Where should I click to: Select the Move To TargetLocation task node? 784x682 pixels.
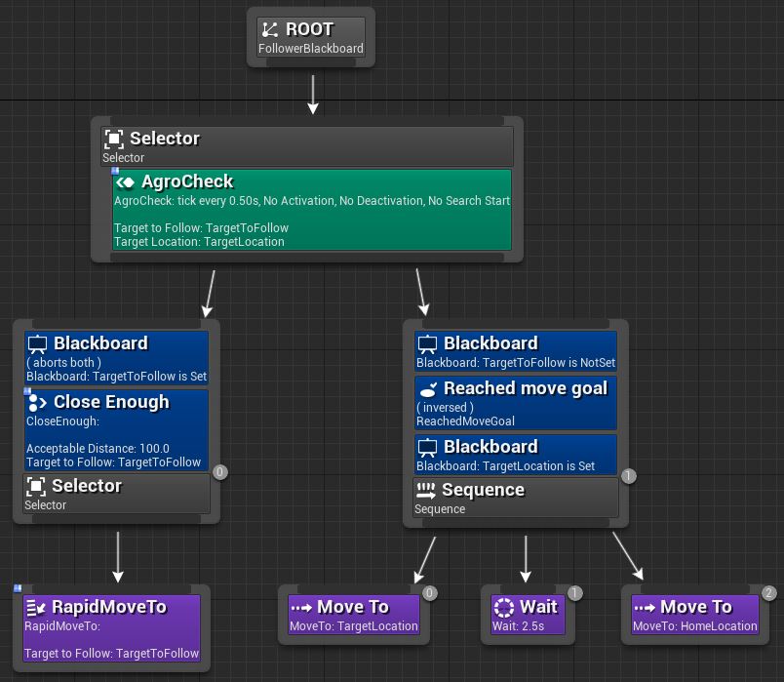pos(353,615)
